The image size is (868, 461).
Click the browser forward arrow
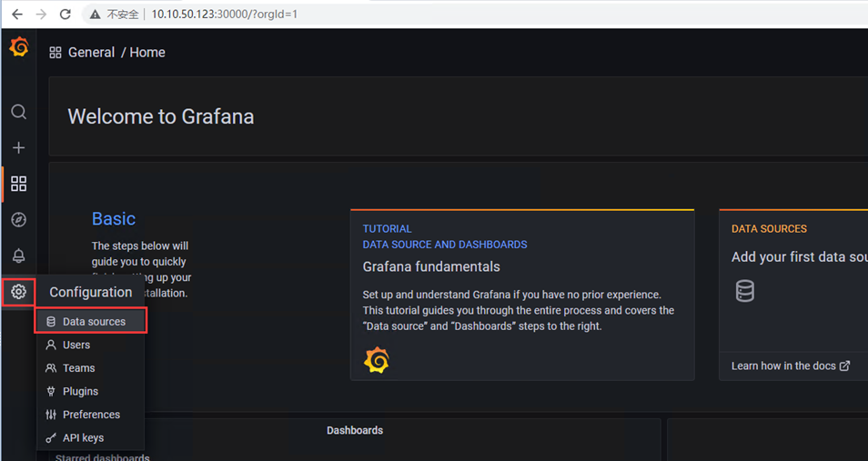[x=42, y=14]
